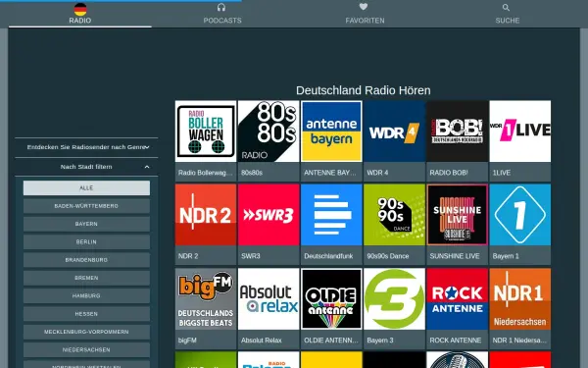Image resolution: width=588 pixels, height=368 pixels.
Task: Open the Oldie Antenne station logo
Action: [331, 299]
